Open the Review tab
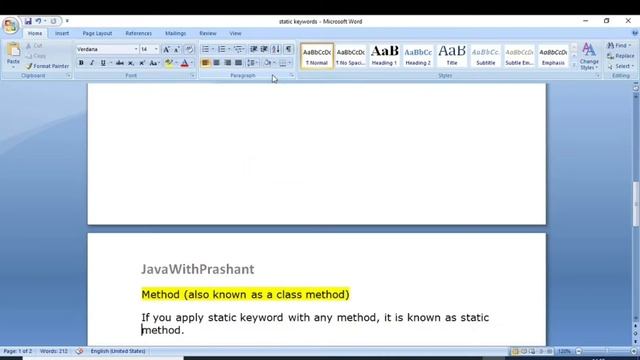640x360 pixels. pyautogui.click(x=208, y=33)
